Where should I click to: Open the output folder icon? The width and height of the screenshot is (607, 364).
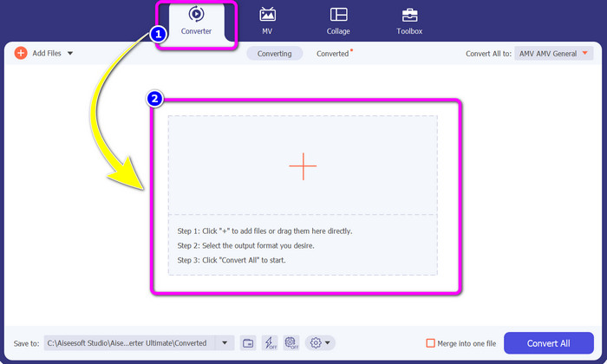coord(248,343)
